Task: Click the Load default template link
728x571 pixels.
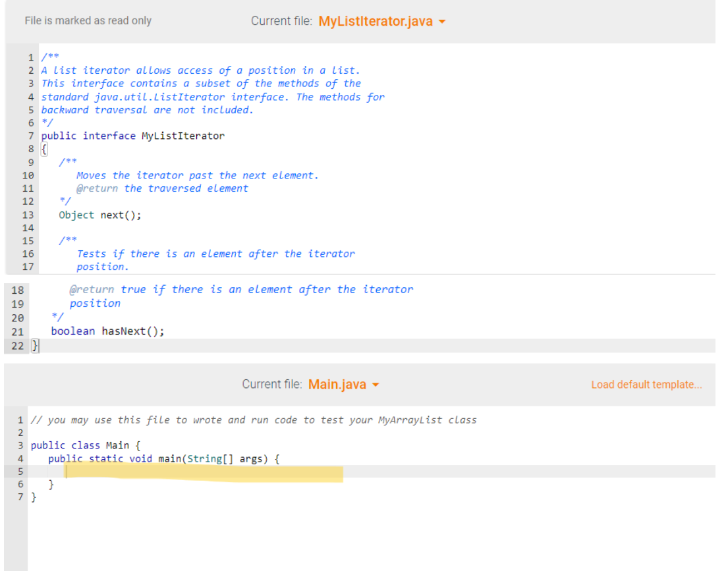Action: click(646, 385)
